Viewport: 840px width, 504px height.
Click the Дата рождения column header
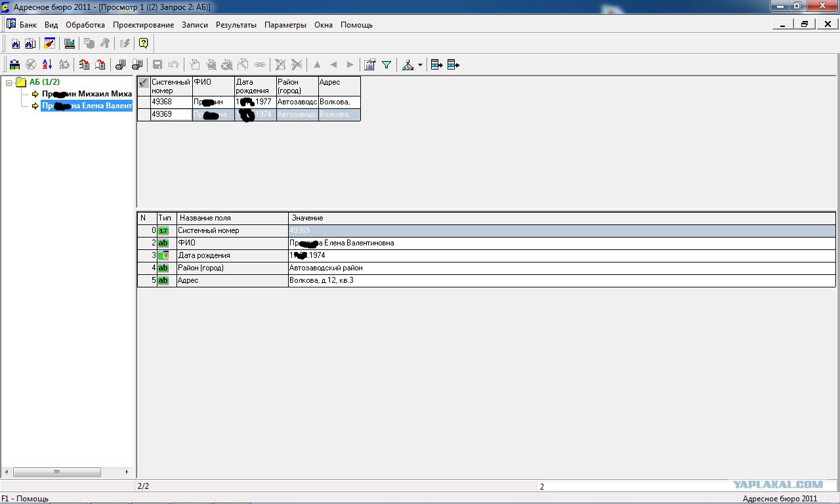coord(255,87)
